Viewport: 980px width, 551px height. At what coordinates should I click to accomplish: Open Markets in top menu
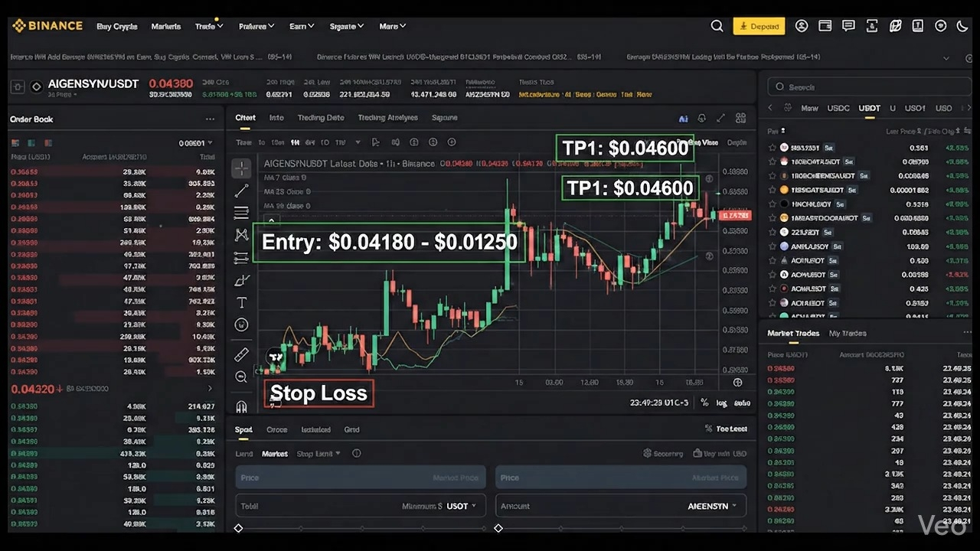coord(166,26)
